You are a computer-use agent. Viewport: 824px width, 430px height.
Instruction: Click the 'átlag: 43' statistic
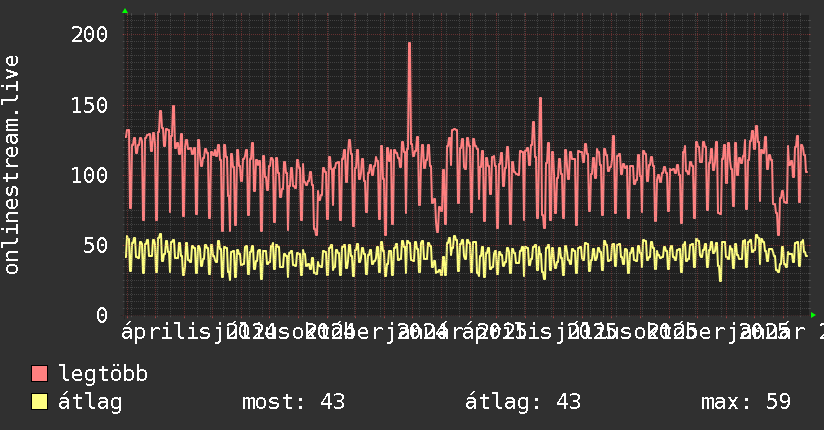pos(523,402)
